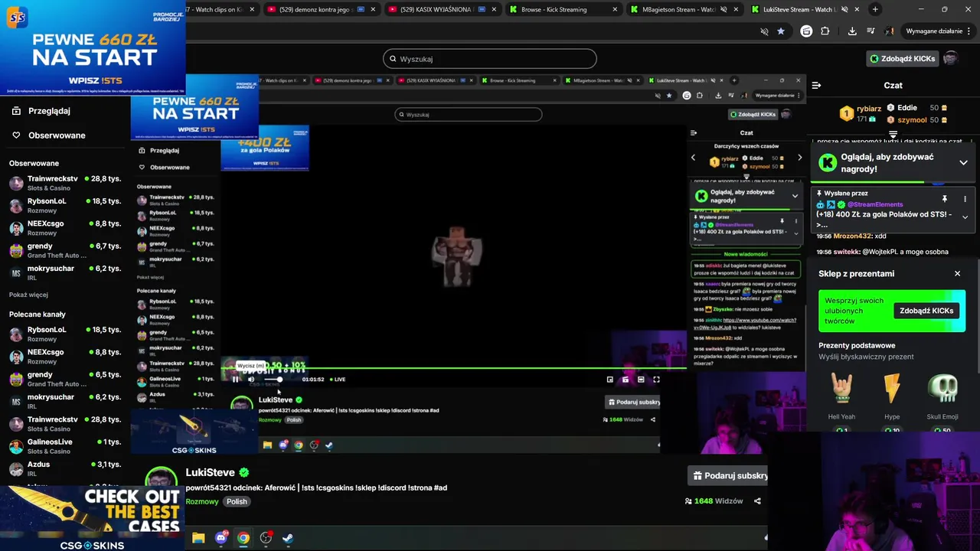Click Przeglądaj icon in outer sidebar
Image resolution: width=980 pixels, height=551 pixels.
[x=16, y=110]
